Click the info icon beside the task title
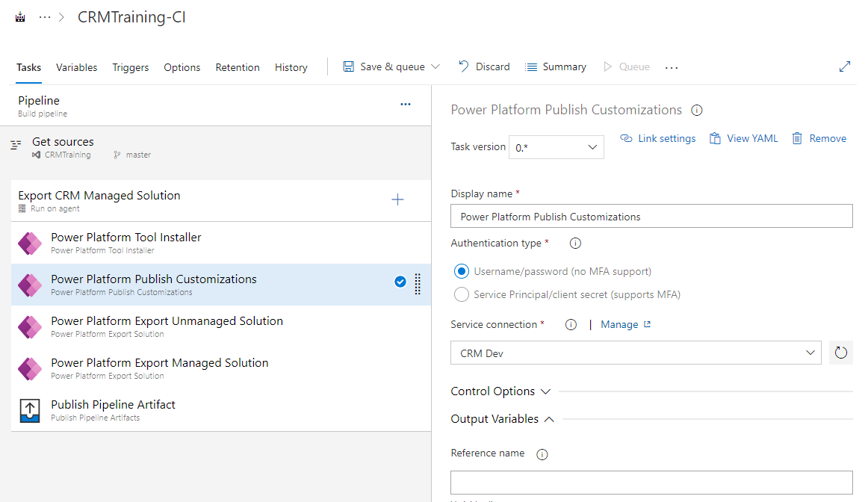The height and width of the screenshot is (502, 868). (x=697, y=110)
